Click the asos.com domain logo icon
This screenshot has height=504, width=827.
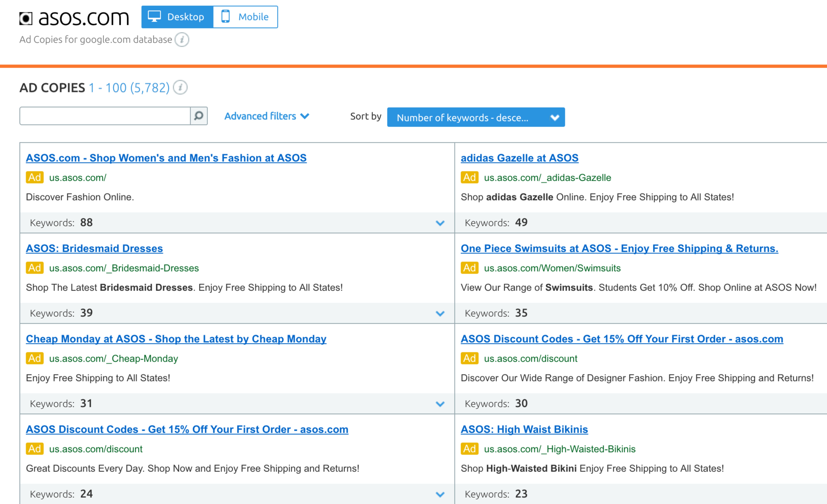point(26,18)
